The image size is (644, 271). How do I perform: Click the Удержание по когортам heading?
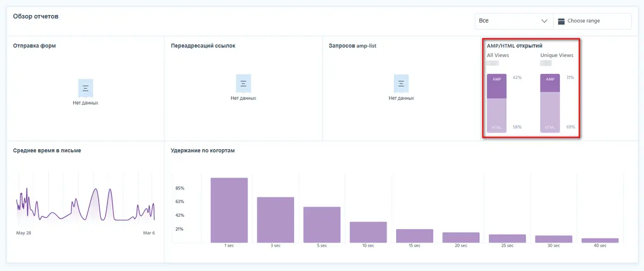coord(202,150)
